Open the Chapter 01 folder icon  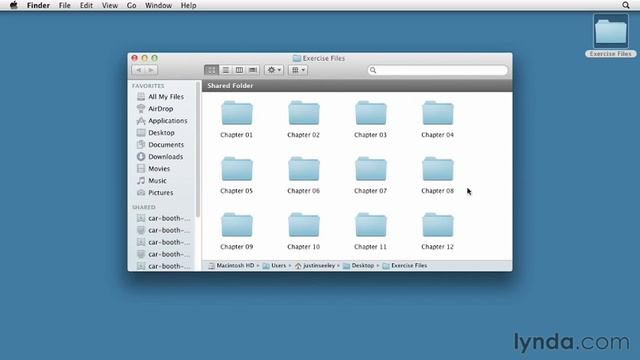pos(237,113)
